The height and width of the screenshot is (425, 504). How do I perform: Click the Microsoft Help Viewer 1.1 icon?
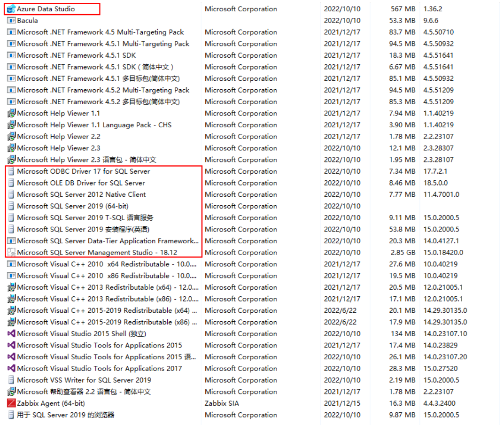coord(11,113)
